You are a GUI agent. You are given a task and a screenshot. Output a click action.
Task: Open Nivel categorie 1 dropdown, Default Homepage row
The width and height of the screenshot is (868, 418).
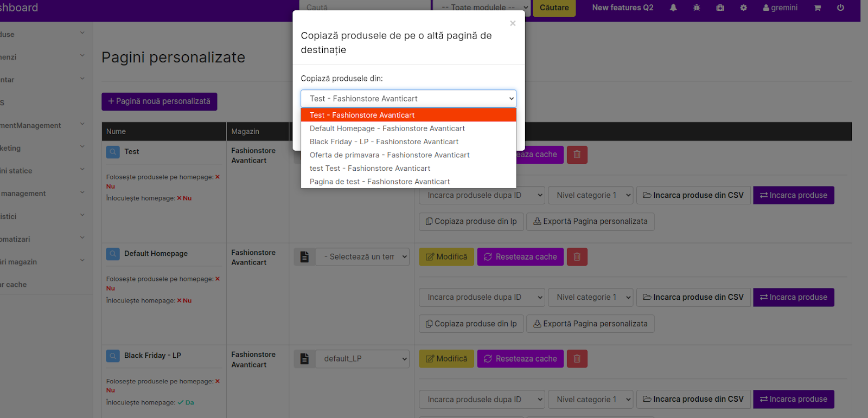[x=591, y=297]
